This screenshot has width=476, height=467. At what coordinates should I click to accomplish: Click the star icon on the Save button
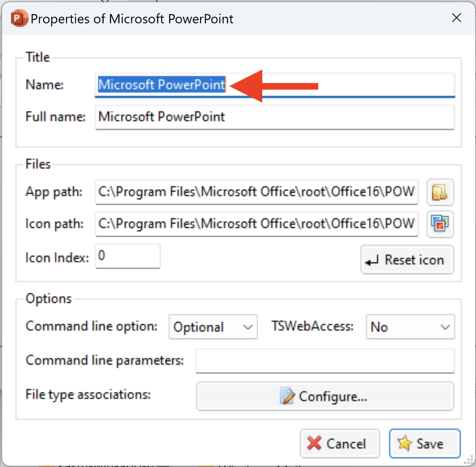point(404,443)
